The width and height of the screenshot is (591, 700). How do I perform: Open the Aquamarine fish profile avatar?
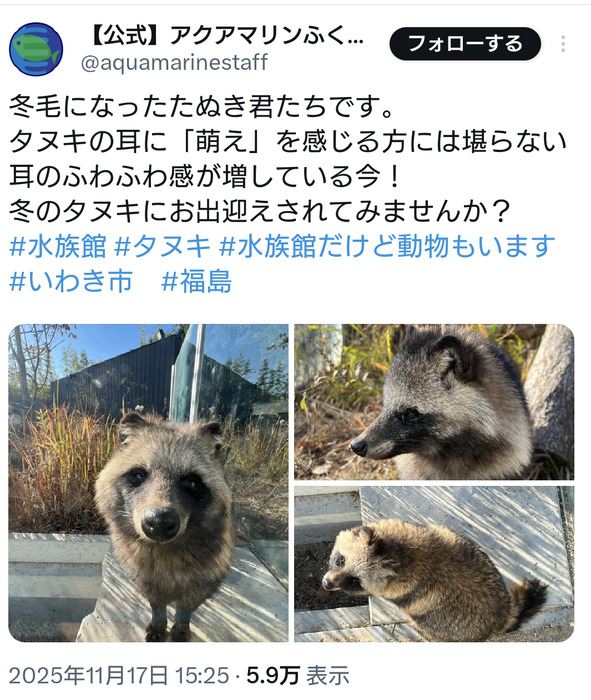pos(36,49)
